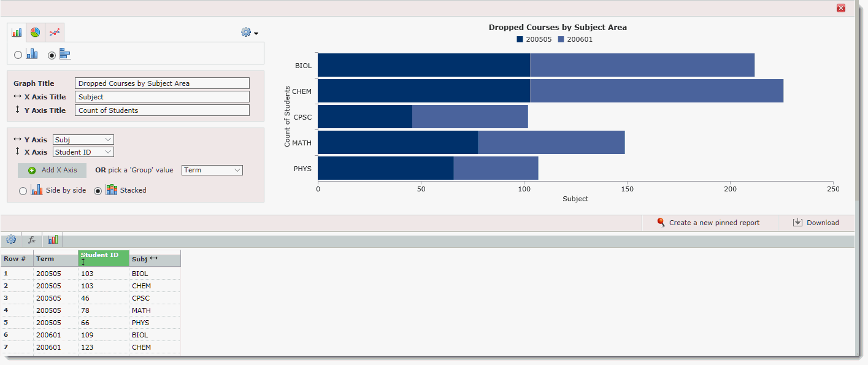868x365 pixels.
Task: Open the Y Axis Subj dropdown
Action: click(83, 140)
